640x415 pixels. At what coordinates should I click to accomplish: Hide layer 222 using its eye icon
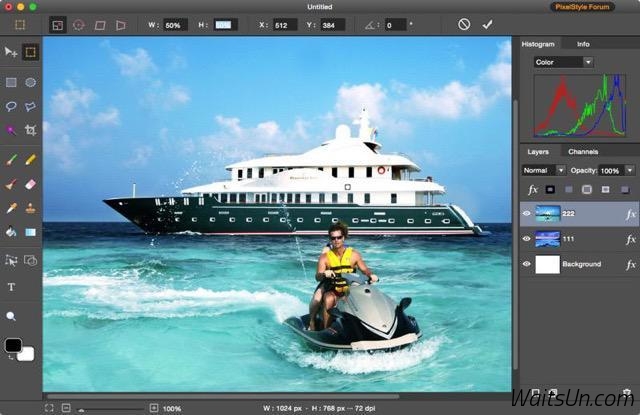(526, 213)
